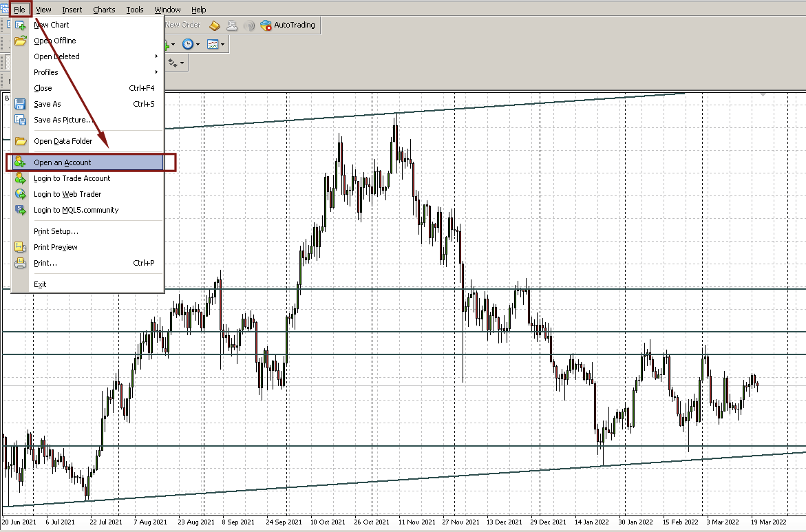Viewport: 806px width, 532px height.
Task: Click the cloud MQL5 VPS icon
Action: pyautogui.click(x=232, y=25)
